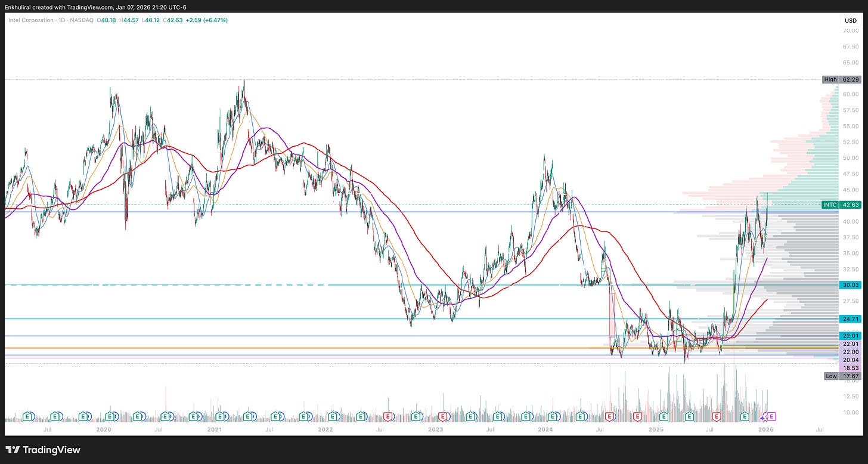Image resolution: width=868 pixels, height=464 pixels.
Task: Click the red earnings marker just after Jul 2025
Action: [717, 416]
